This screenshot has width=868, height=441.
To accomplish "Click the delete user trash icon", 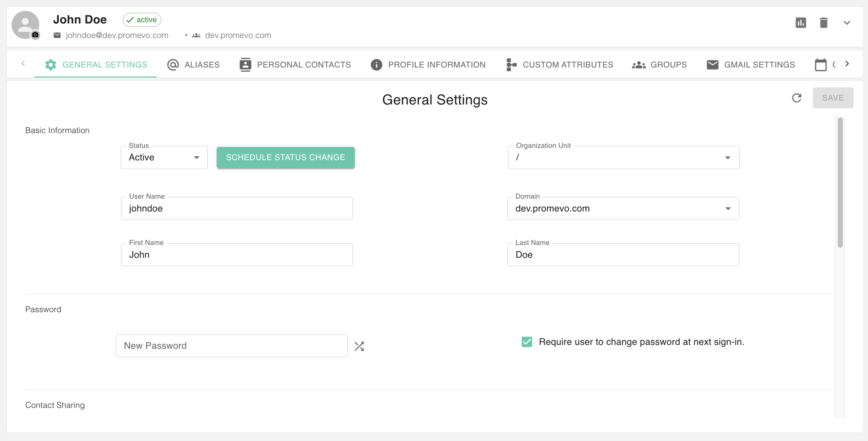I will click(824, 23).
